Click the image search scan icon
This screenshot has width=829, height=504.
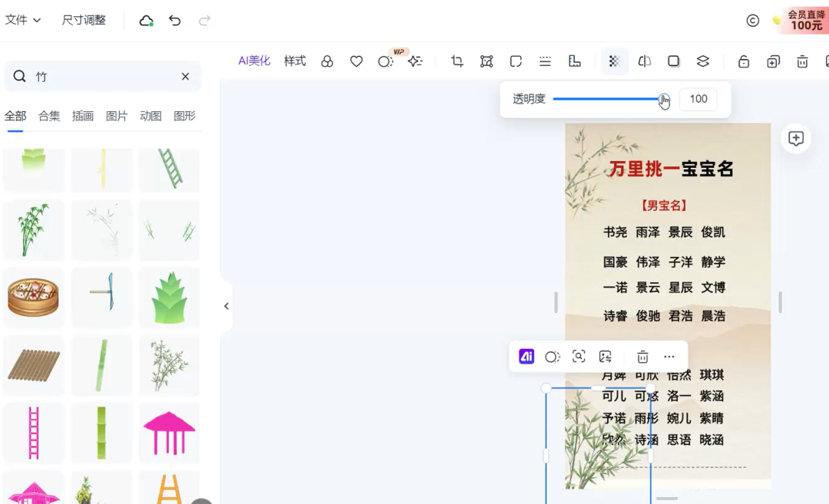(579, 357)
